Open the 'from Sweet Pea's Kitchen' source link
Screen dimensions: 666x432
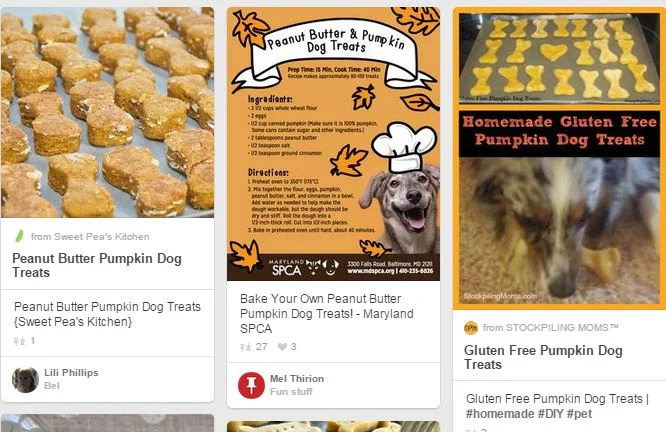(x=90, y=237)
